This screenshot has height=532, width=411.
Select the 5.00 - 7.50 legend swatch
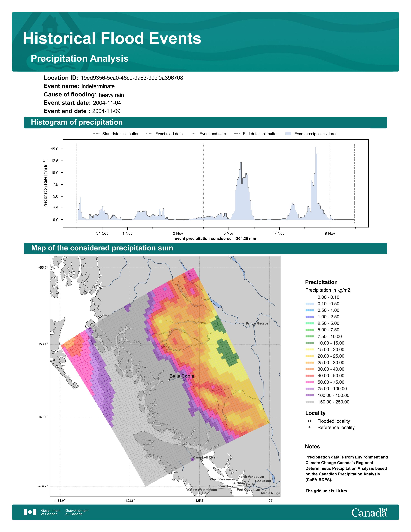[x=310, y=330]
